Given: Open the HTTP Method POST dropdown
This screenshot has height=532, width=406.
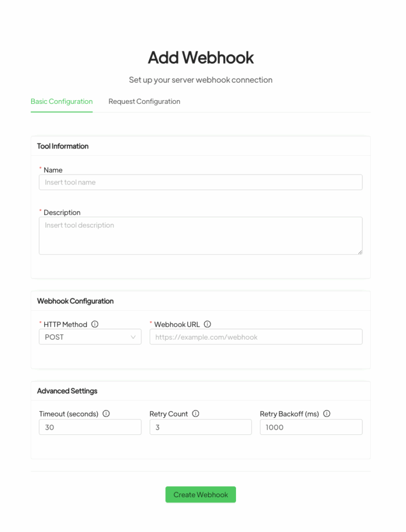Looking at the screenshot, I should coord(90,337).
